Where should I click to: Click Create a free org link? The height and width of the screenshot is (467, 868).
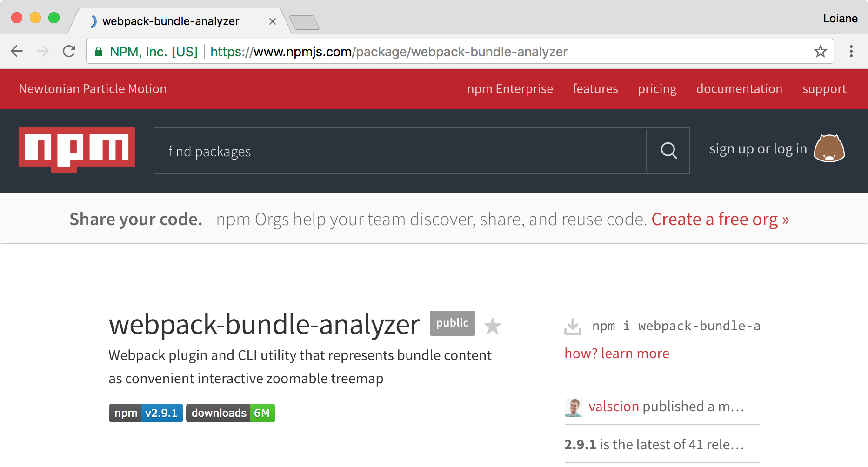tap(720, 219)
